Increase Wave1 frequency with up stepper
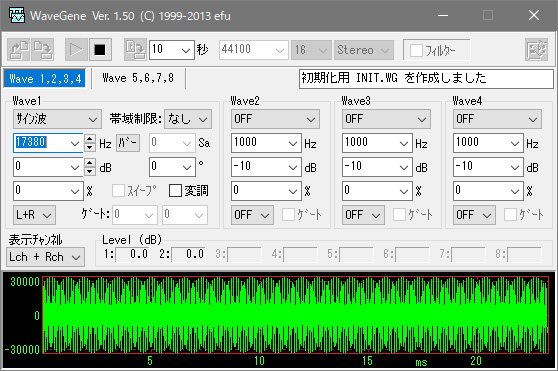The image size is (558, 371). click(90, 139)
